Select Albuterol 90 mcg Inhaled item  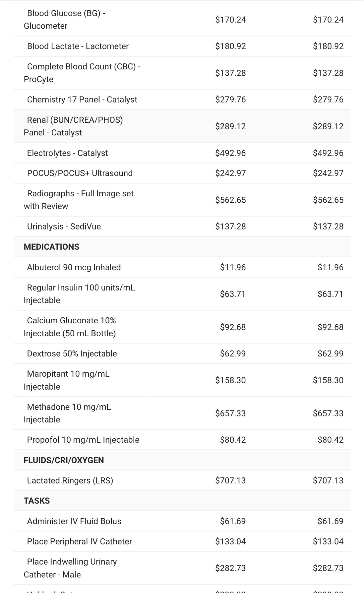tap(74, 267)
